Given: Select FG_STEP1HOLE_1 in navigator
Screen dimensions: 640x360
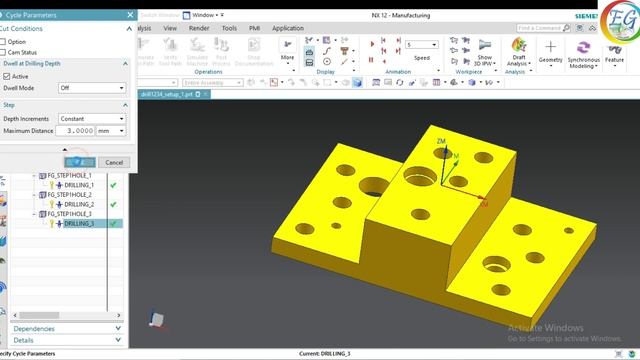Looking at the screenshot, I should (x=69, y=176).
